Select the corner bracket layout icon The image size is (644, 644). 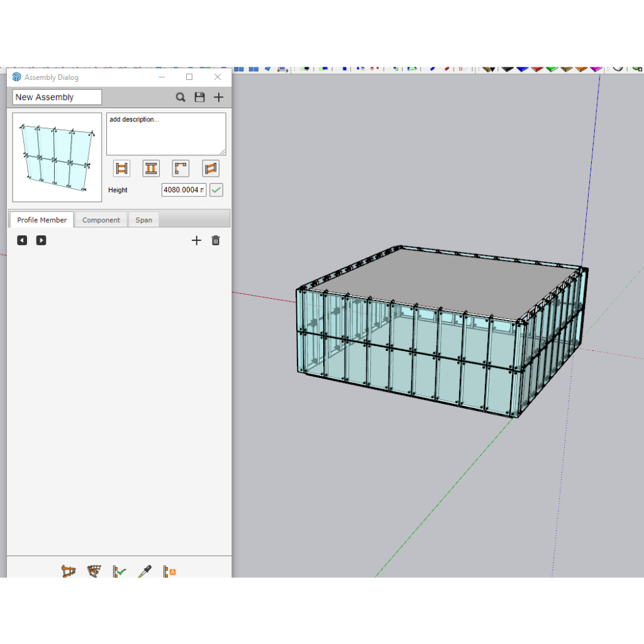click(x=180, y=169)
